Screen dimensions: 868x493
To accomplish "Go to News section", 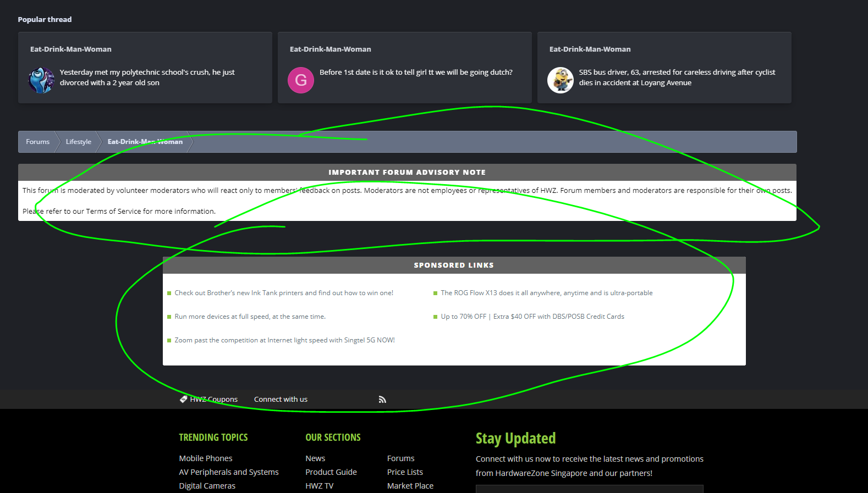I will [x=315, y=458].
